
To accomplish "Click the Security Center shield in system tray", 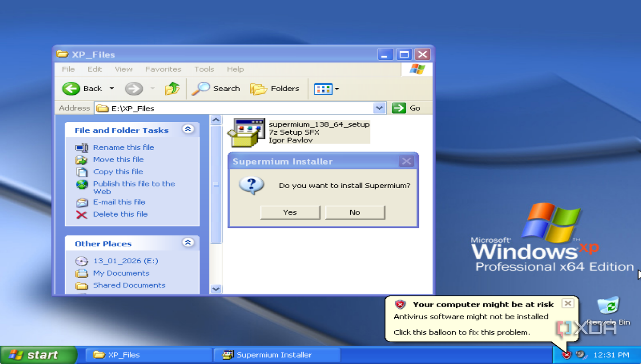I will 567,354.
